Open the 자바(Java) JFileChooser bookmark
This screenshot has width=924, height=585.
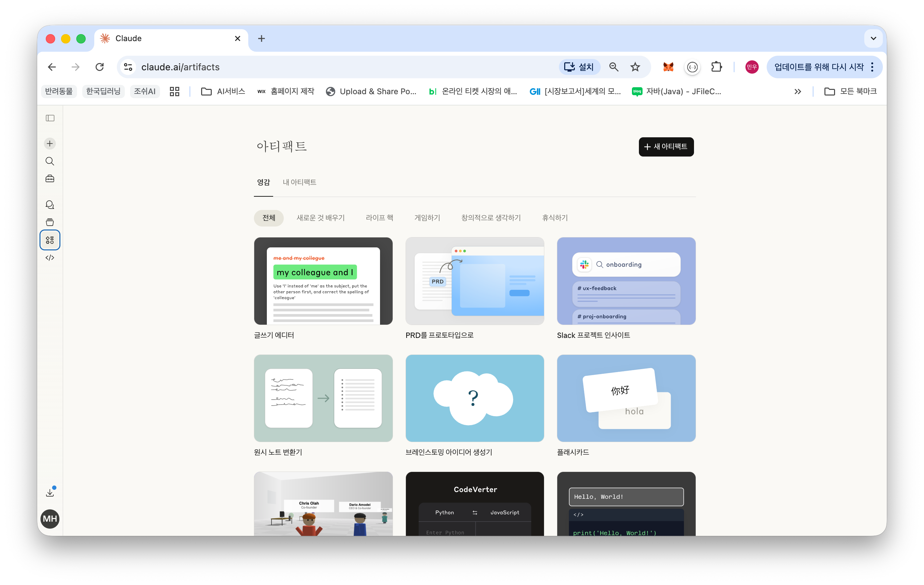pyautogui.click(x=677, y=91)
